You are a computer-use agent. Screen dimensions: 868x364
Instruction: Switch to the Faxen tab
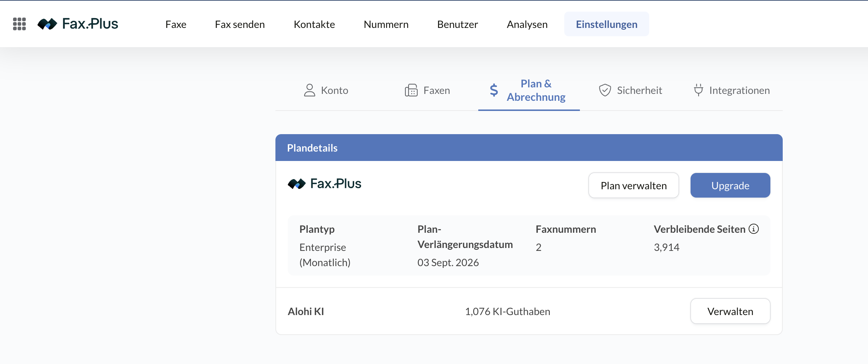pyautogui.click(x=427, y=90)
